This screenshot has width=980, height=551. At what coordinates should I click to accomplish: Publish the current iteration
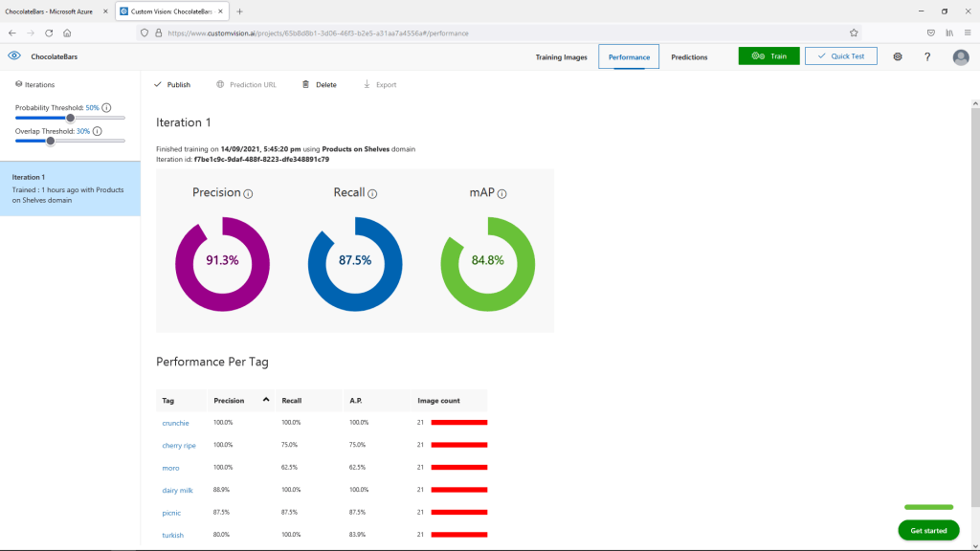pyautogui.click(x=172, y=84)
